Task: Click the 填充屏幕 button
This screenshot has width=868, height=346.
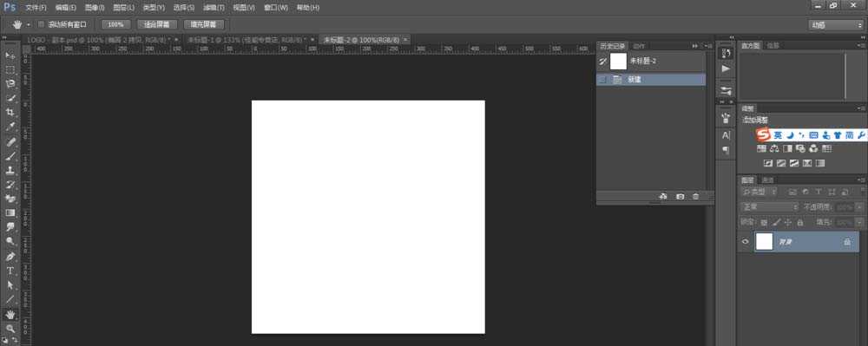Action: coord(204,24)
